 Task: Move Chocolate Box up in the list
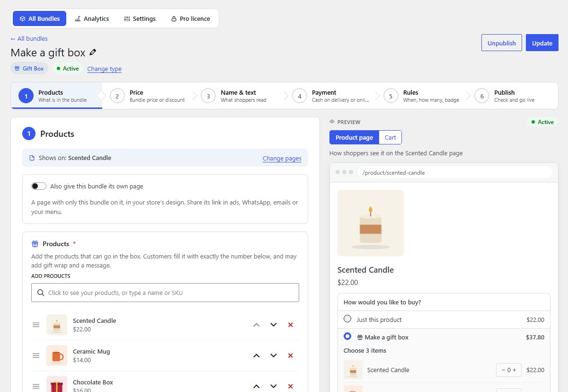[257, 386]
